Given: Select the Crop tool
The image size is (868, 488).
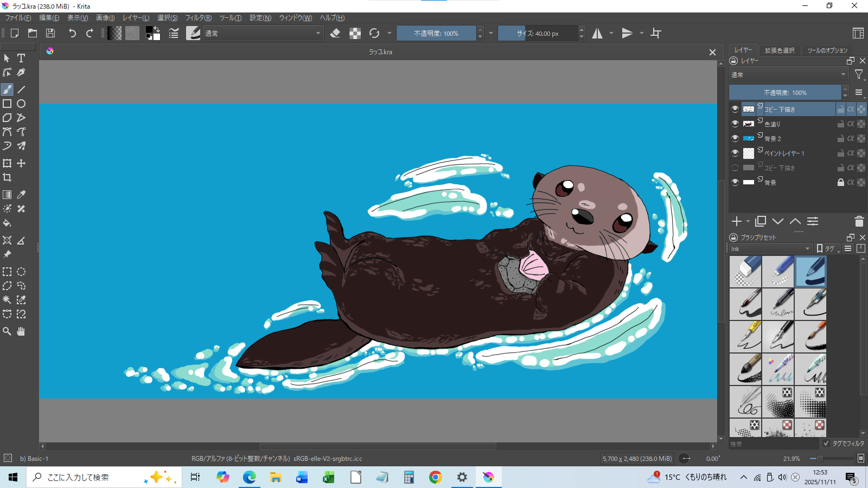Looking at the screenshot, I should click(7, 177).
